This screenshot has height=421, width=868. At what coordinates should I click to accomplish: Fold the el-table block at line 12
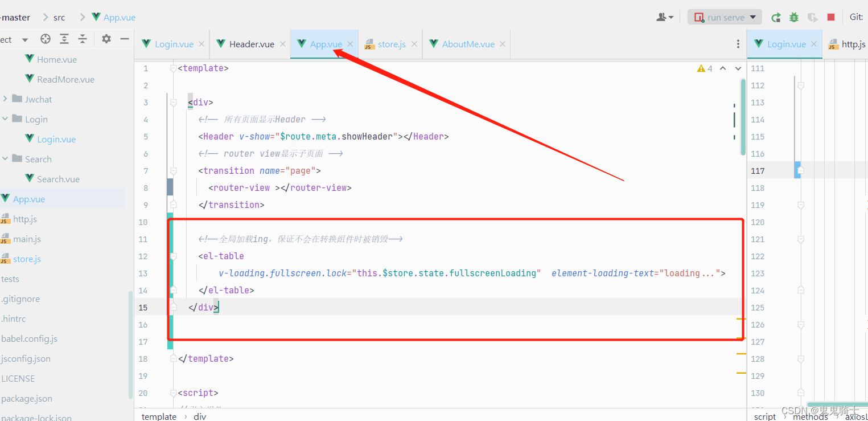tap(174, 256)
